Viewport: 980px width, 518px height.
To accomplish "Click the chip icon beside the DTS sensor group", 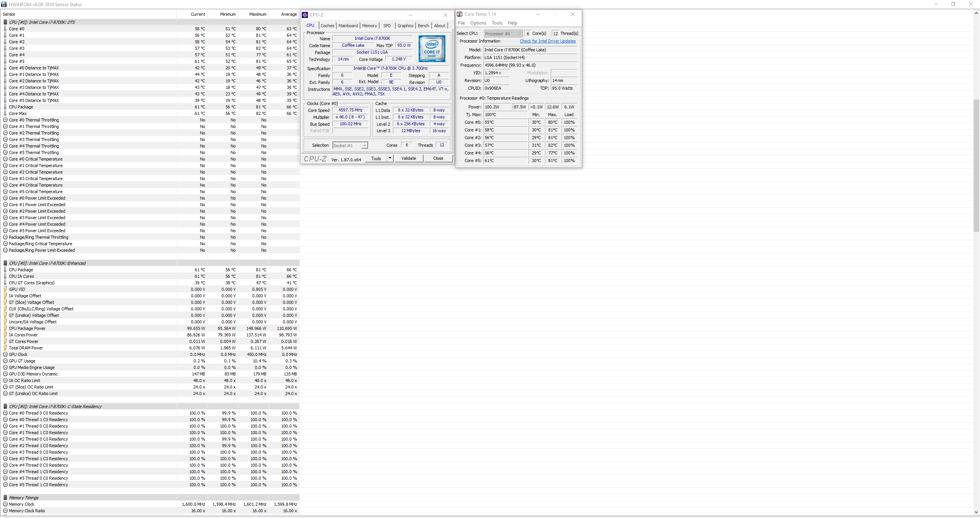I will [5, 22].
